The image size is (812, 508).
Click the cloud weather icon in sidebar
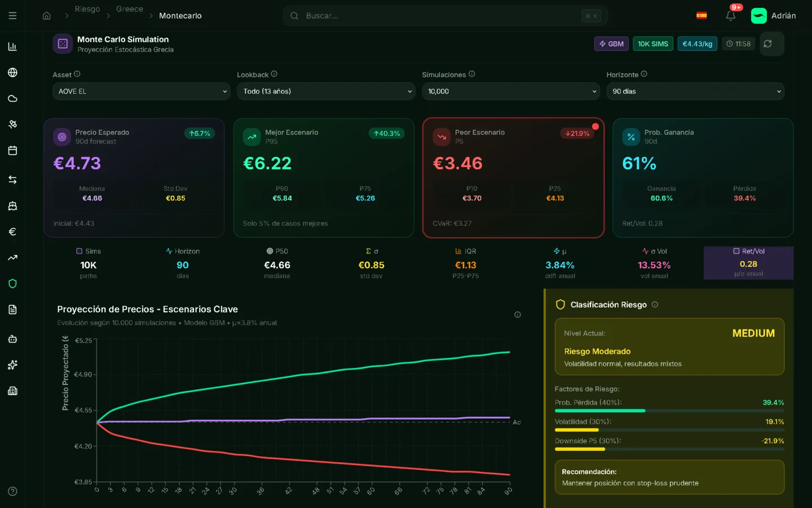tap(12, 98)
